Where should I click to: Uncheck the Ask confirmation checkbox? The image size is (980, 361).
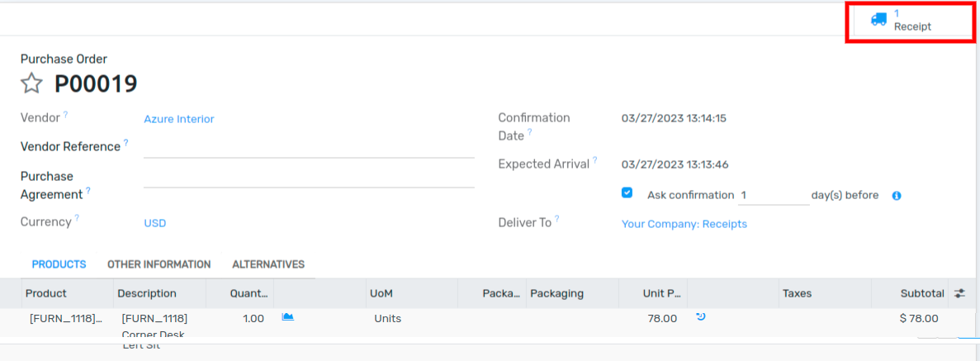tap(627, 192)
